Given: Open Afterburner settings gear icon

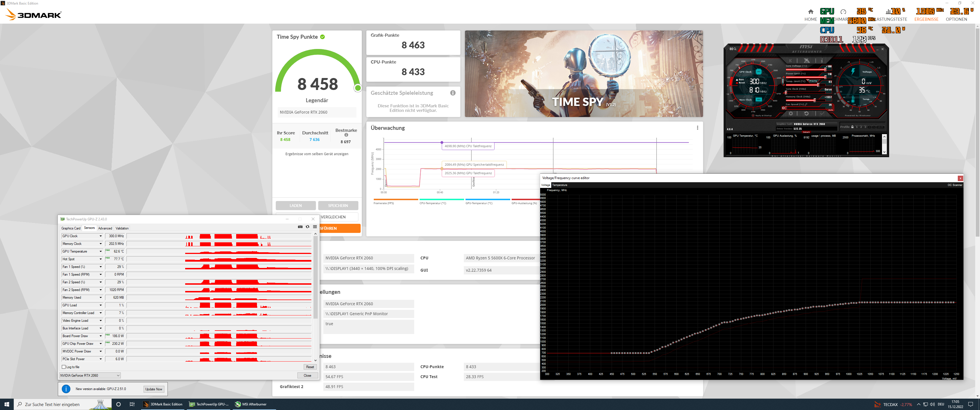Looking at the screenshot, I should pos(791,114).
